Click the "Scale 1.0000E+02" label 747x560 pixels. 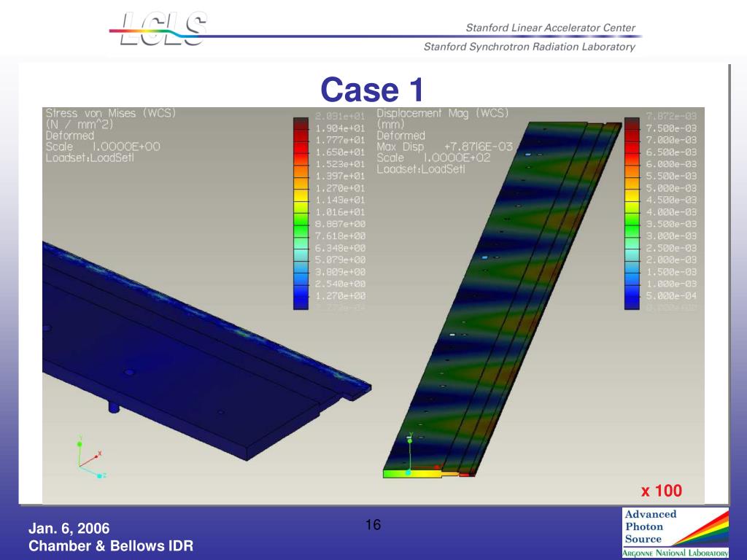click(433, 157)
